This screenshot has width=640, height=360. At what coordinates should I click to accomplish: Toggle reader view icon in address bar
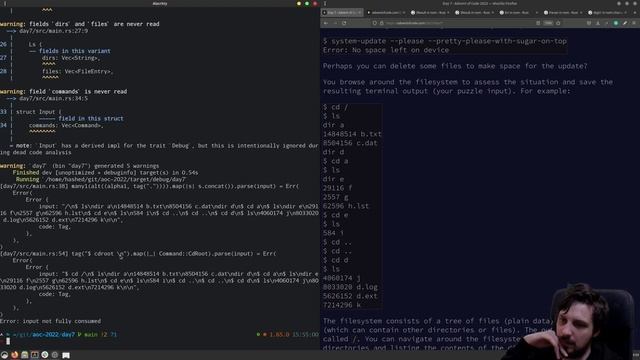point(538,23)
